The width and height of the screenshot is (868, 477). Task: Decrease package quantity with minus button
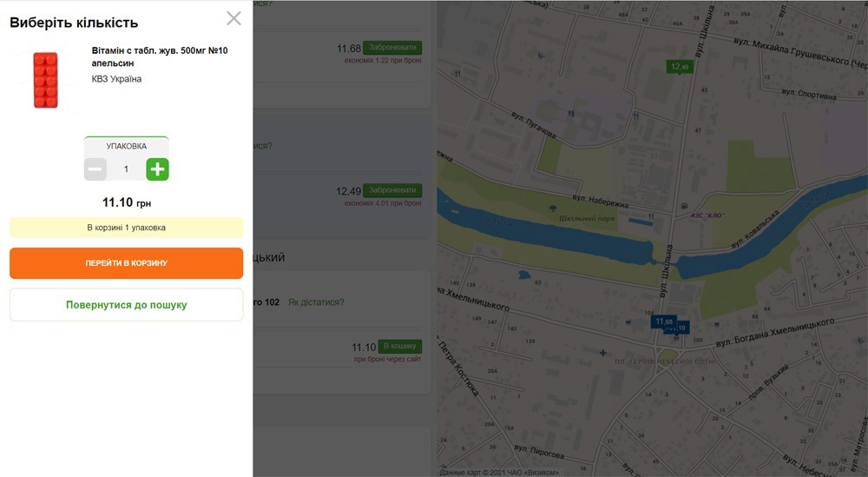pyautogui.click(x=95, y=169)
